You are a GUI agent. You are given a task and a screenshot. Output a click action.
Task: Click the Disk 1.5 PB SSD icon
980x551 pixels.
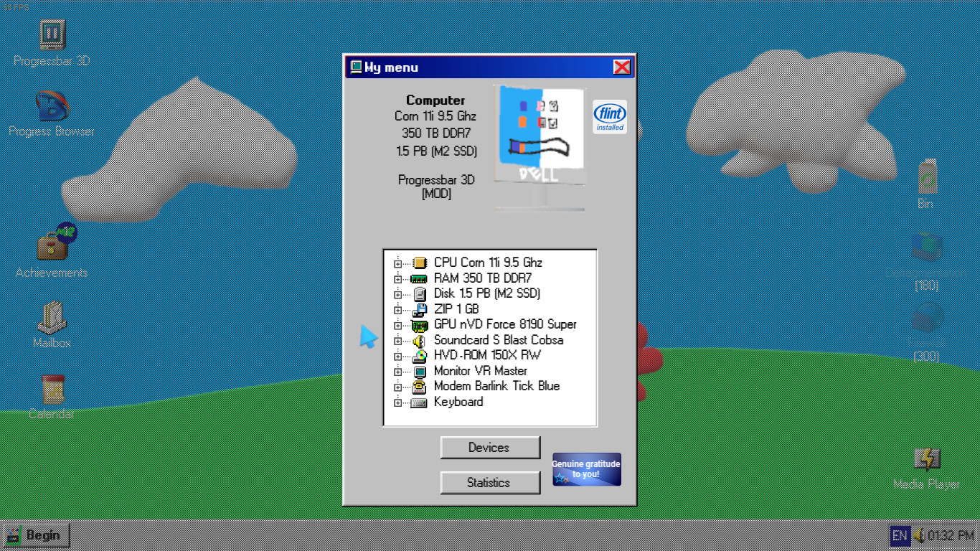(x=420, y=293)
